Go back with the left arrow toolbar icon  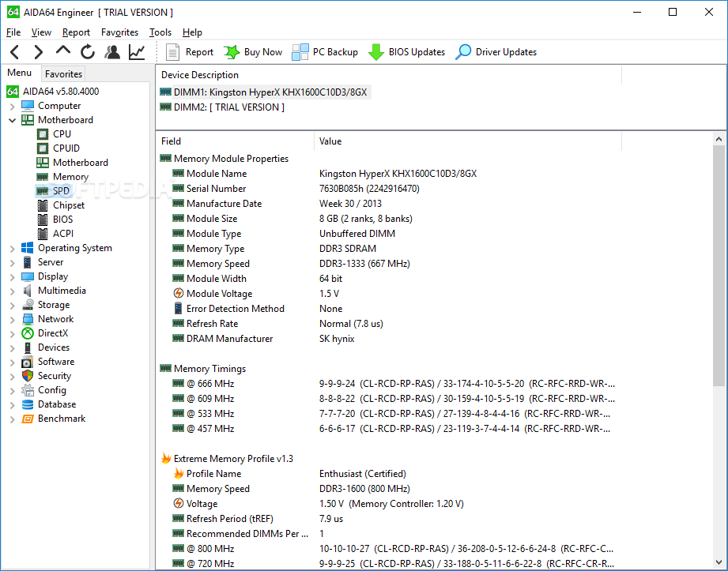(x=15, y=52)
